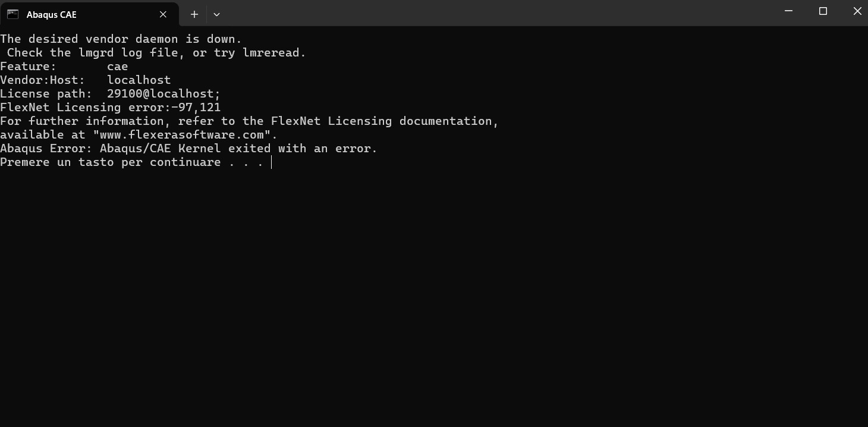Screen dimensions: 868x427
Task: Click the terminal icon in the Abaqus CAE tab
Action: click(12, 14)
